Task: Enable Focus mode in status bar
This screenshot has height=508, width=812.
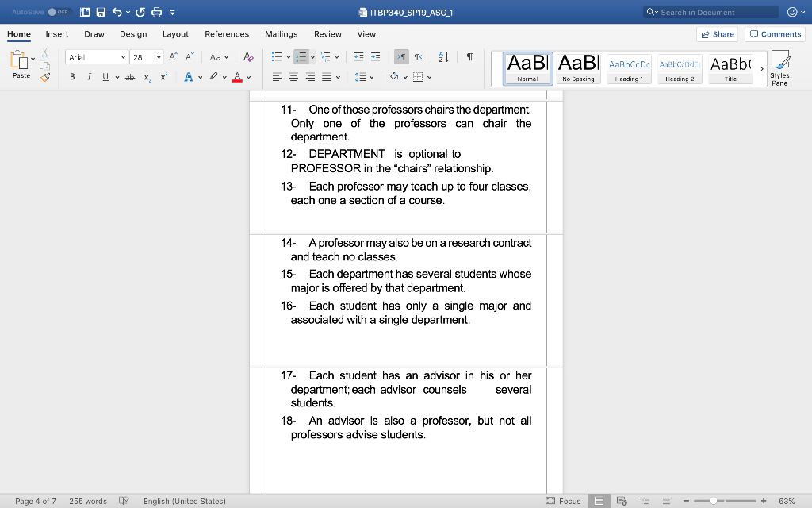Action: point(569,501)
